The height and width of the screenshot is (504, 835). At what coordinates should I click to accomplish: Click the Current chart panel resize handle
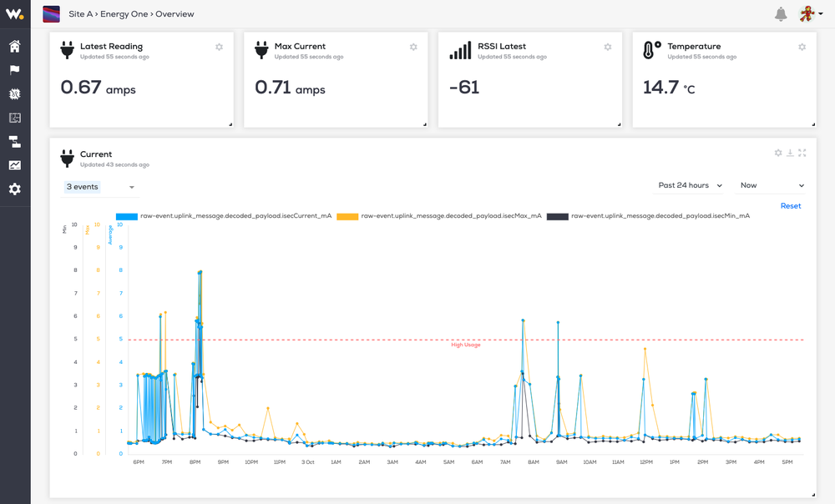(x=813, y=495)
